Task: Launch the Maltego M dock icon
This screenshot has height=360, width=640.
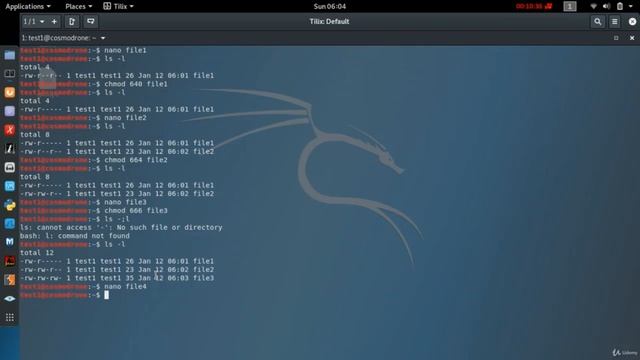Action: (x=10, y=242)
